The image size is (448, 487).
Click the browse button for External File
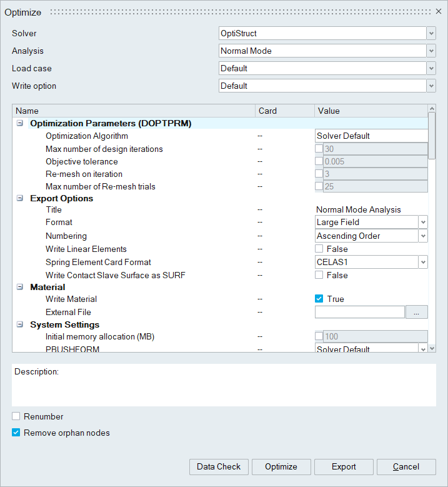(416, 312)
